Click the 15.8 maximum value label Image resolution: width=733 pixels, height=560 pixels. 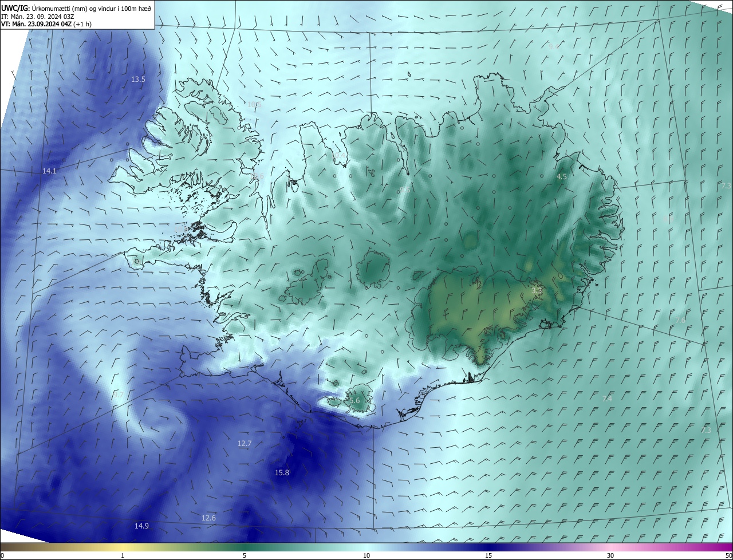pyautogui.click(x=282, y=473)
